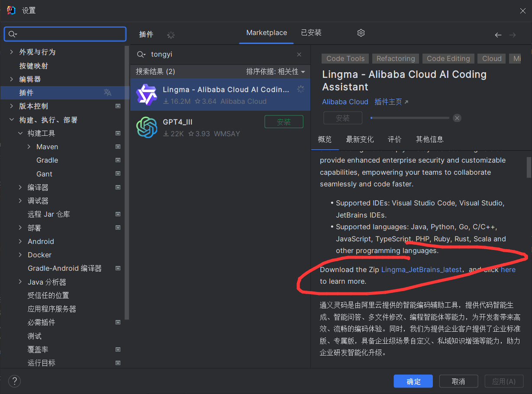The height and width of the screenshot is (394, 532).
Task: Open the 插件主页 link
Action: point(391,102)
